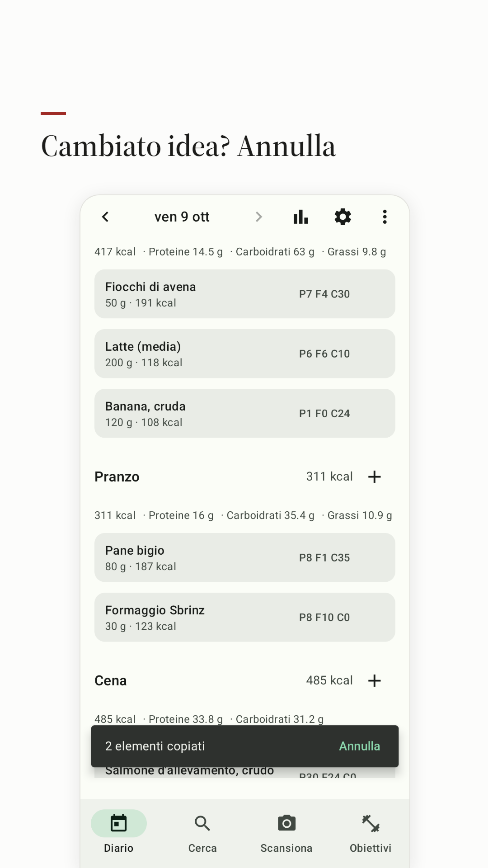Tap the Cena meal header
The height and width of the screenshot is (868, 488).
pos(111,680)
